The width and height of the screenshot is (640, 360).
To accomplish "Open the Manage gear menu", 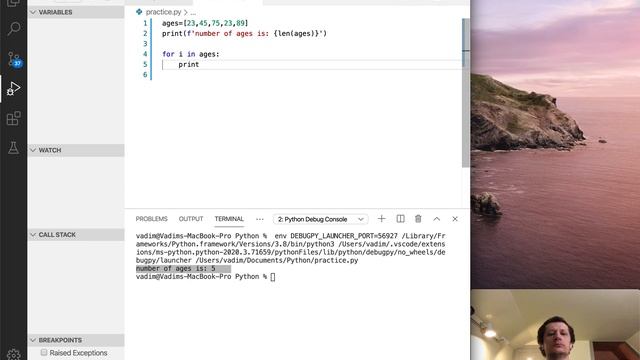I will tap(13, 354).
